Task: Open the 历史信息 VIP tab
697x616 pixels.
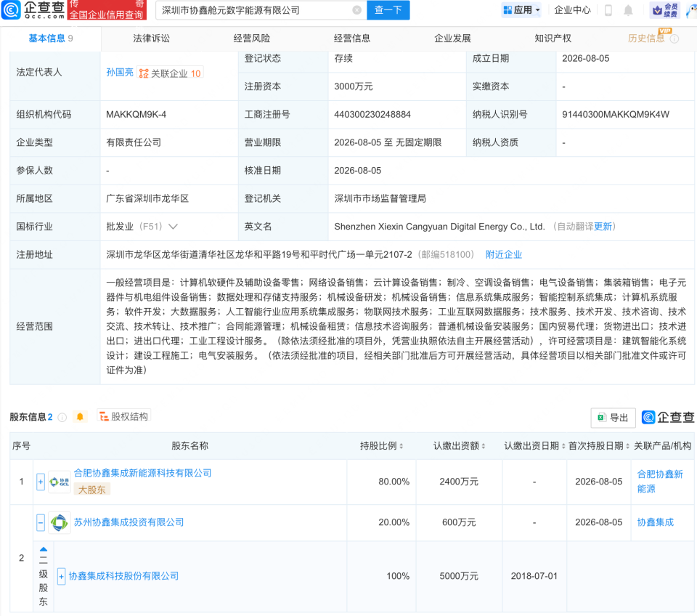Action: 646,38
